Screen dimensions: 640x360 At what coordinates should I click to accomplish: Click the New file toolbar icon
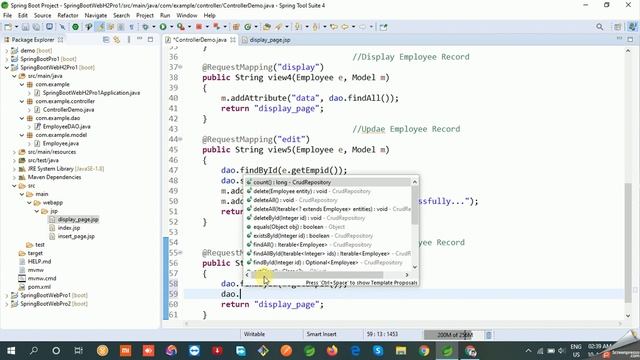[8, 27]
